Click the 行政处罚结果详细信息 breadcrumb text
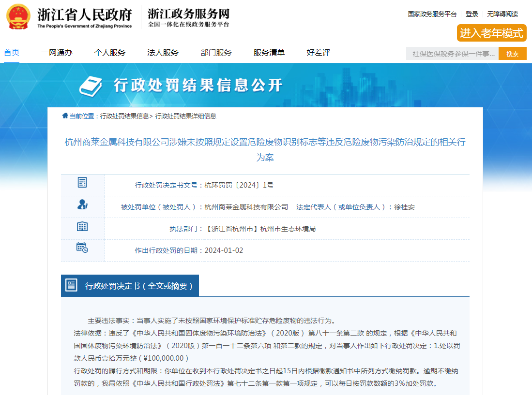Viewport: 532px width, 395px height. 185,116
